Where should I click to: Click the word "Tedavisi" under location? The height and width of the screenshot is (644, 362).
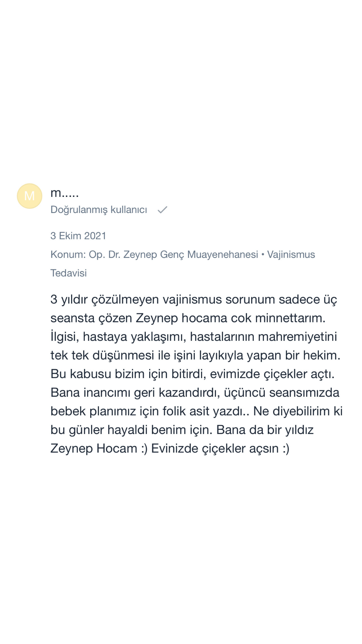coord(68,273)
